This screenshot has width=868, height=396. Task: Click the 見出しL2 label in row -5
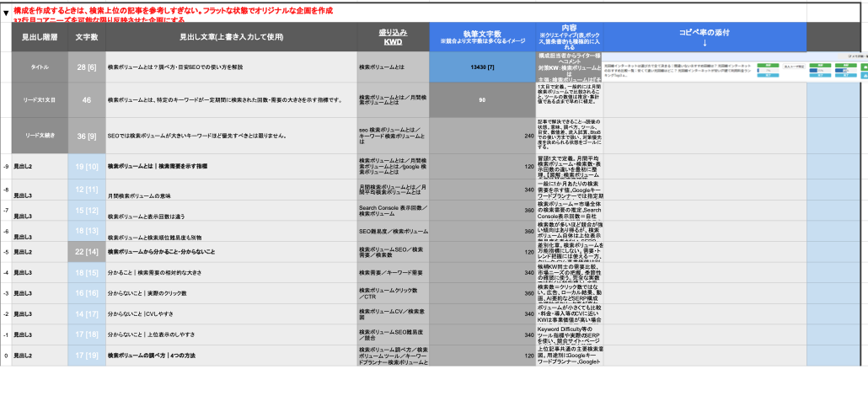(x=40, y=252)
